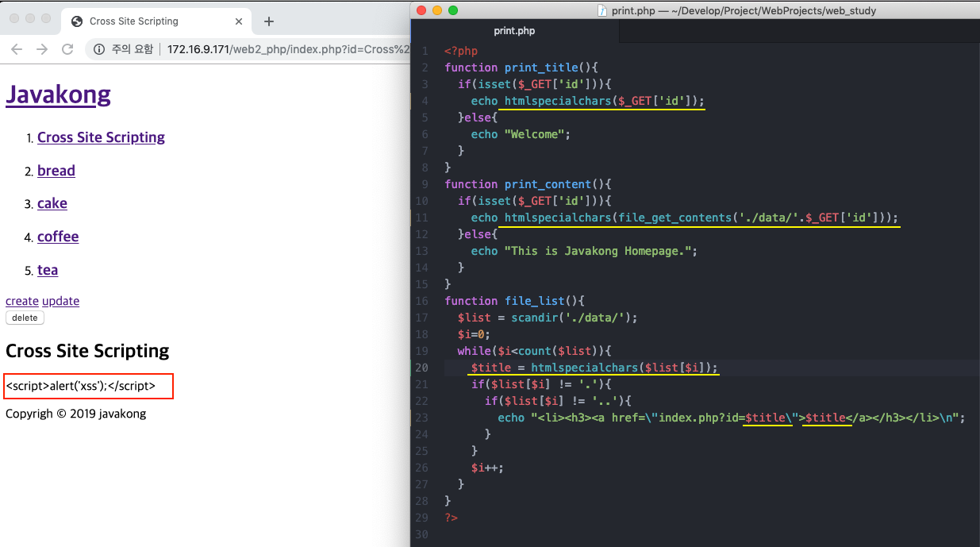Open the cake list link

[52, 203]
